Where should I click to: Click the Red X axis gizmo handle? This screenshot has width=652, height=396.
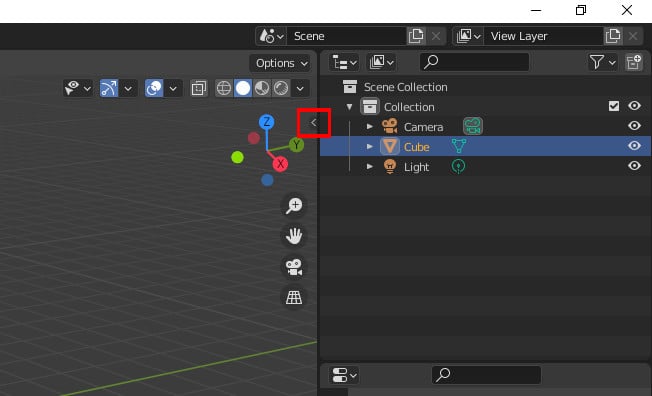tap(280, 164)
